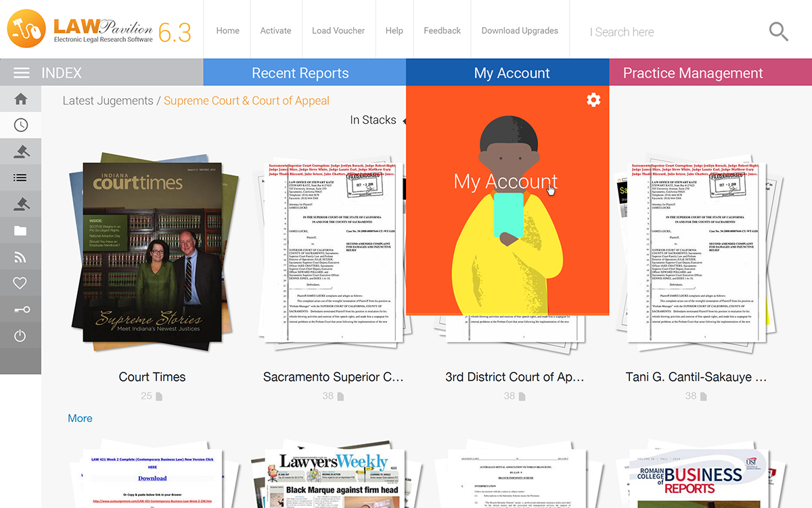Click the Sacramento Superior C… title
Screen dimensions: 812x508
tap(333, 377)
